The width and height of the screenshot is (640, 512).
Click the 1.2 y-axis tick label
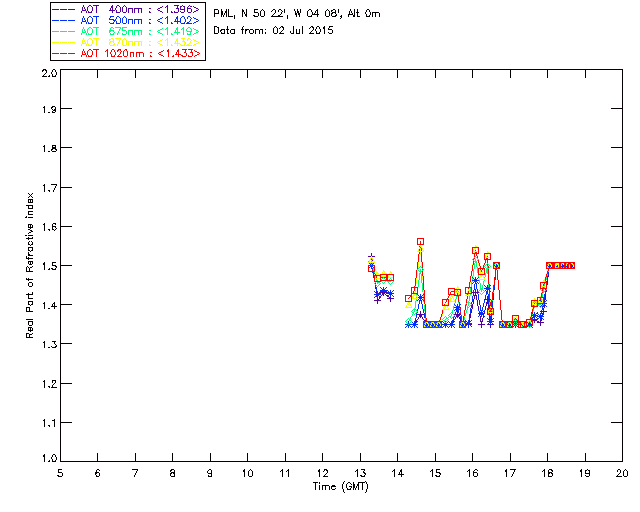[x=49, y=384]
